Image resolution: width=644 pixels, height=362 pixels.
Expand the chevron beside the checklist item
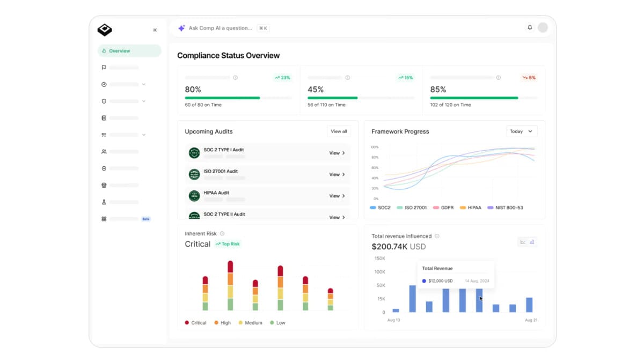click(x=144, y=135)
